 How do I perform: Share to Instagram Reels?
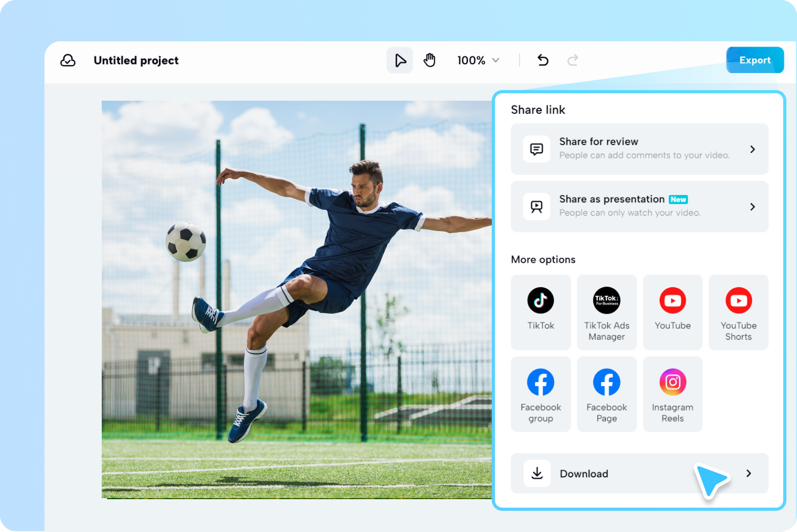pos(672,394)
